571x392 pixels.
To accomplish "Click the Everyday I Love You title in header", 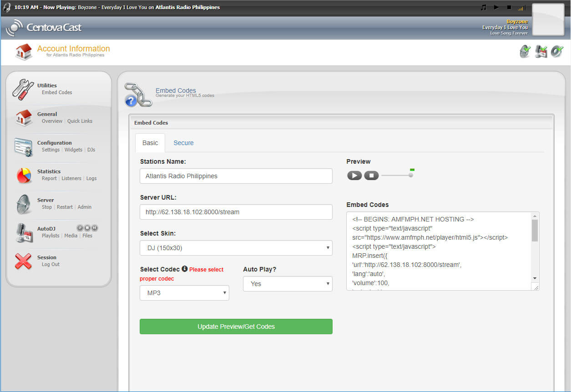I will point(505,27).
